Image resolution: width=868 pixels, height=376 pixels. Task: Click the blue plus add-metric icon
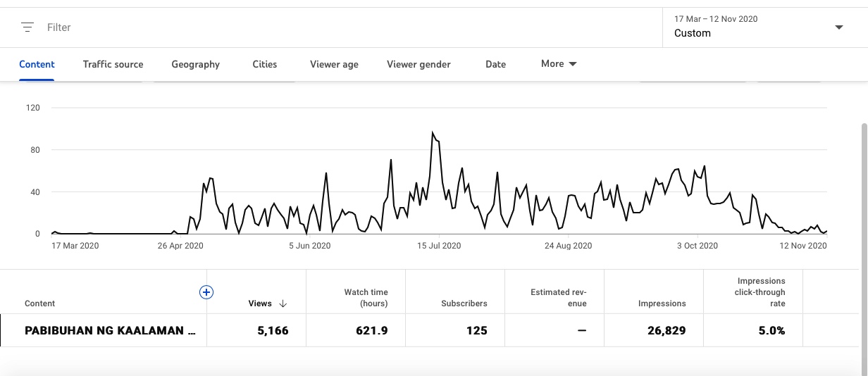206,292
